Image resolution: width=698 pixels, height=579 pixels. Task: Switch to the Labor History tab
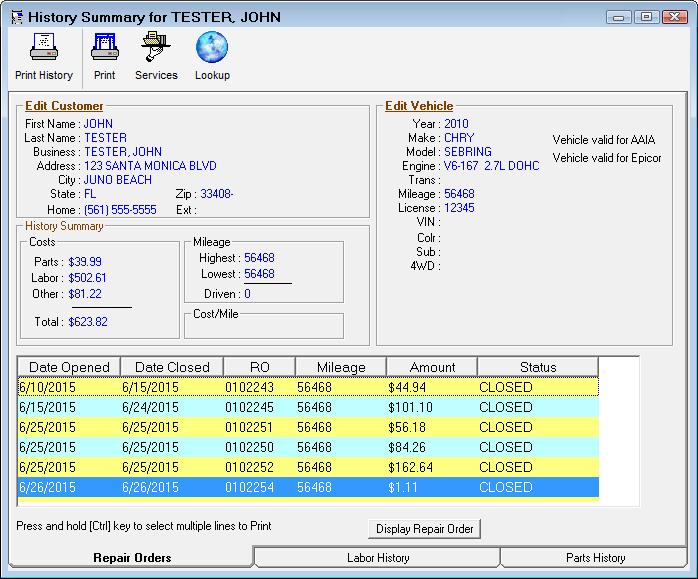click(377, 558)
